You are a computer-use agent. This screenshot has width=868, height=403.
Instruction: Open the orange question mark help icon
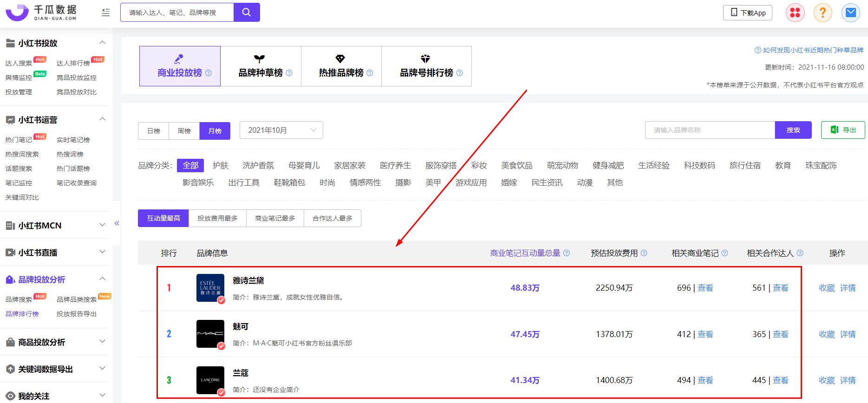[x=823, y=13]
